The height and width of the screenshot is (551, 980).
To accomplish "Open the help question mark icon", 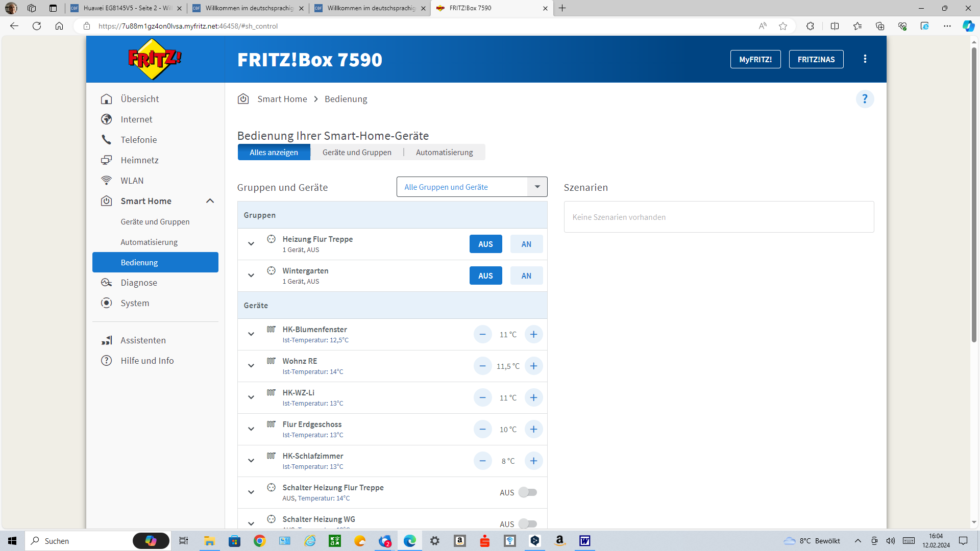I will [865, 99].
